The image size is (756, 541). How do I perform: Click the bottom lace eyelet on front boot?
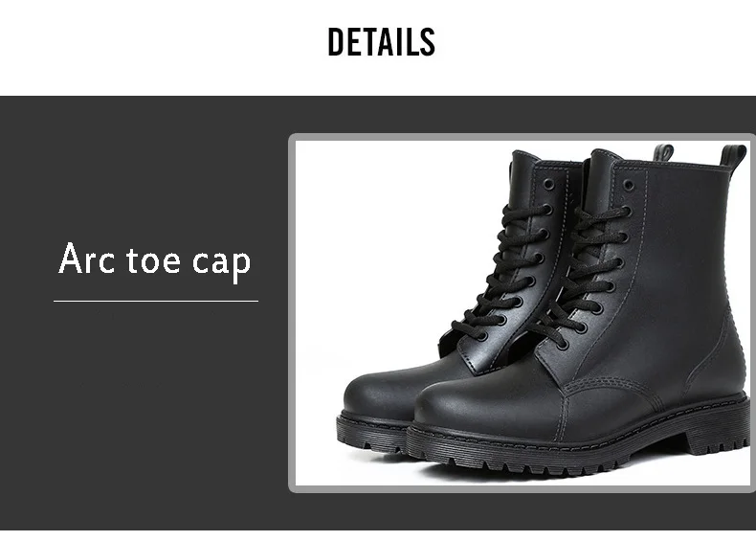click(562, 344)
